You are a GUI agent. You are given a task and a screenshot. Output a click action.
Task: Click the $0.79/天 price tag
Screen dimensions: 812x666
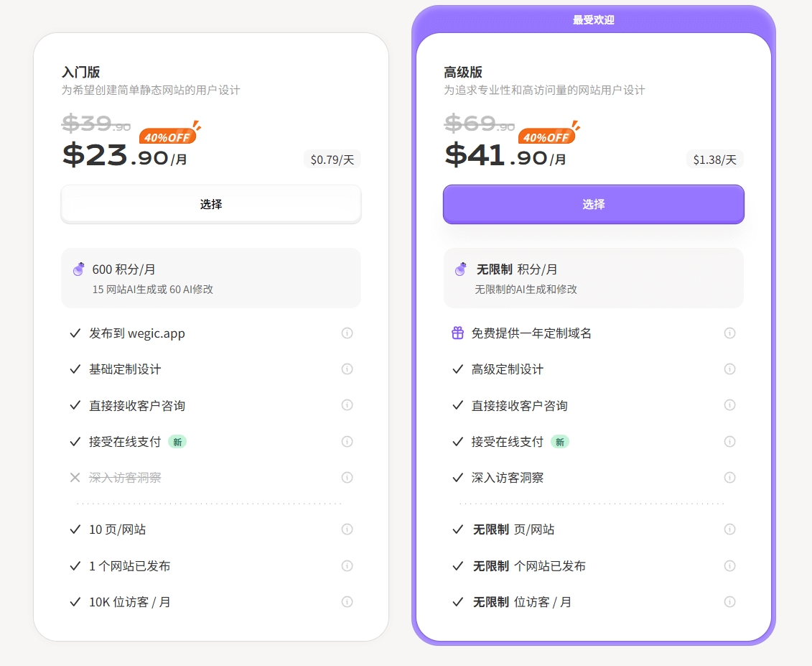[332, 160]
